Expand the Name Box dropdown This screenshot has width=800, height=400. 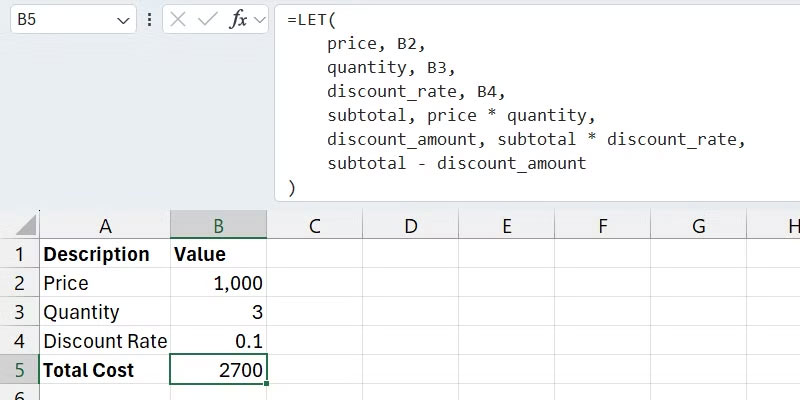click(x=124, y=20)
